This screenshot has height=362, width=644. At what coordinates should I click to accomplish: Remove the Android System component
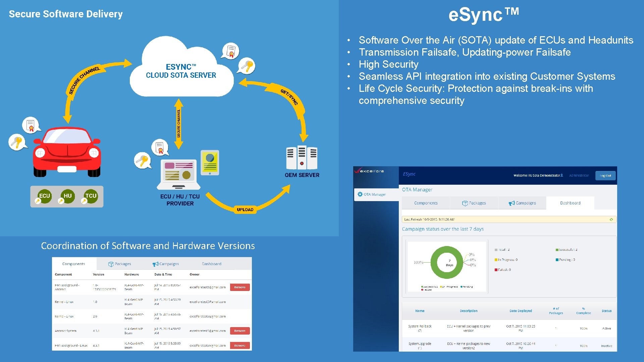(240, 331)
